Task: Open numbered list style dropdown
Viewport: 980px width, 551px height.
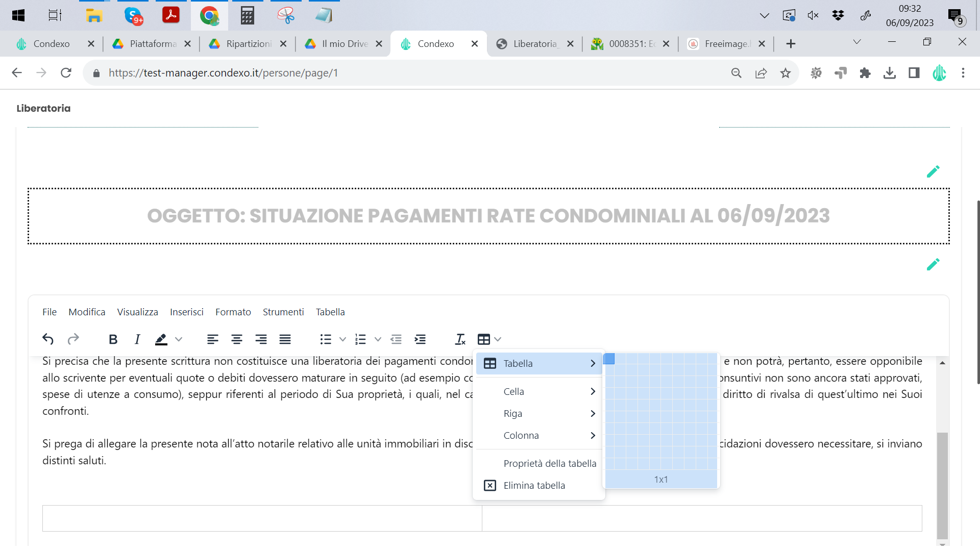Action: point(378,339)
